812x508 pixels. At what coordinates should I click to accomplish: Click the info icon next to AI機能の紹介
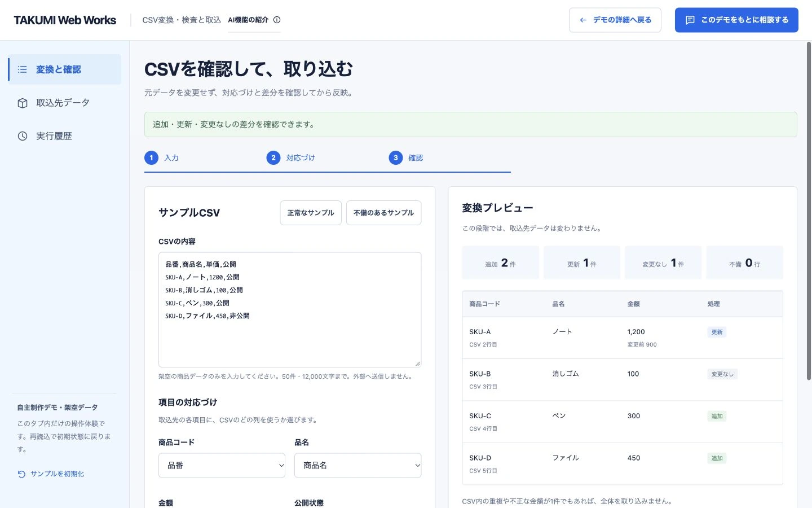point(277,20)
